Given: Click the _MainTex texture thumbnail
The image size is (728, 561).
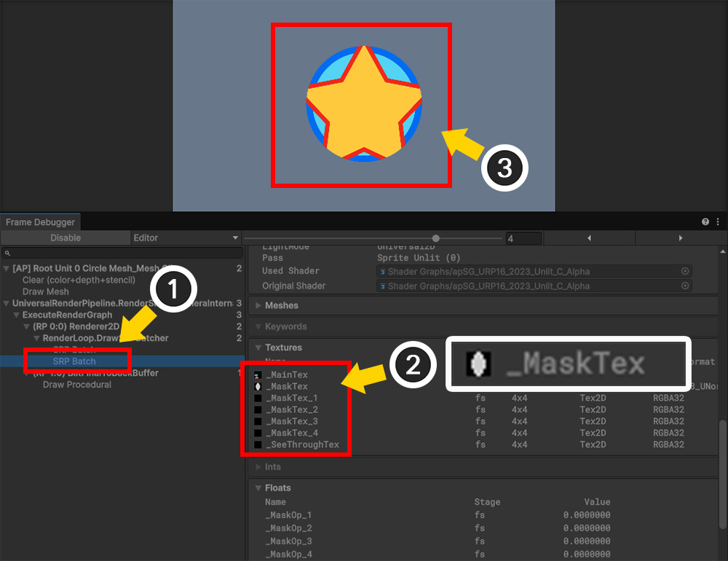Looking at the screenshot, I should (258, 375).
